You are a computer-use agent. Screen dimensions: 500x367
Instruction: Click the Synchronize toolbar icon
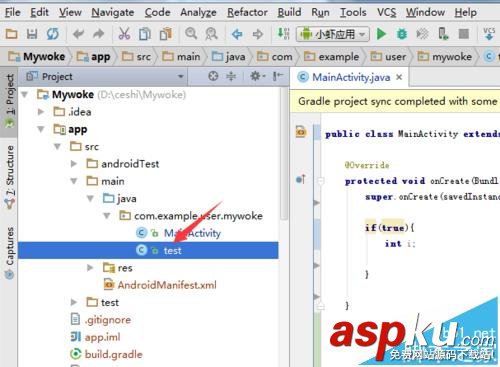point(53,34)
